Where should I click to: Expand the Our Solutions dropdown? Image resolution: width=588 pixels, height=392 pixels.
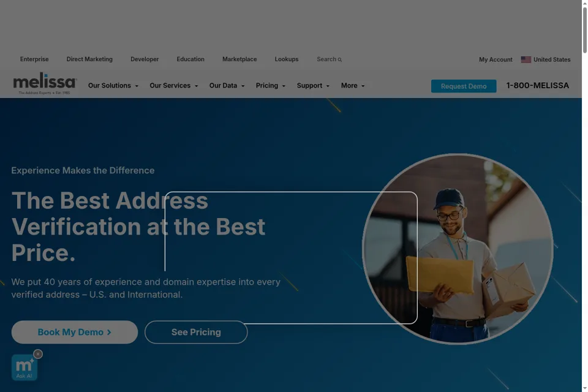click(113, 86)
